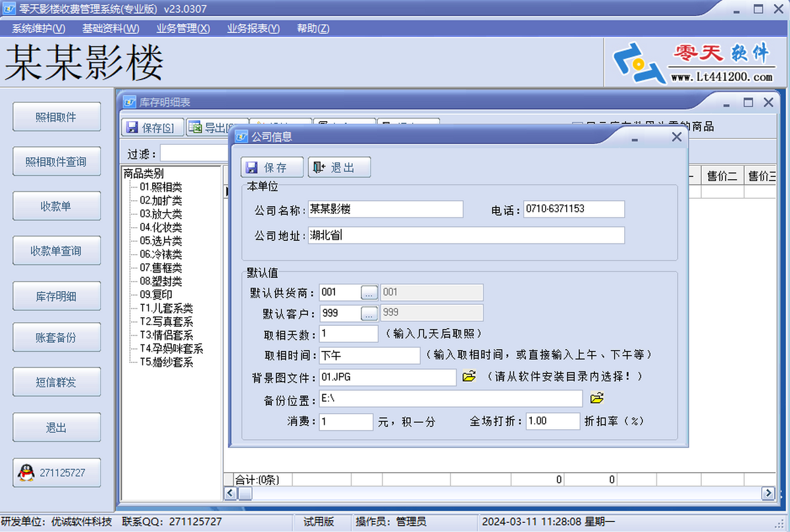
Task: Click 短信群发 sidebar button
Action: [x=57, y=383]
